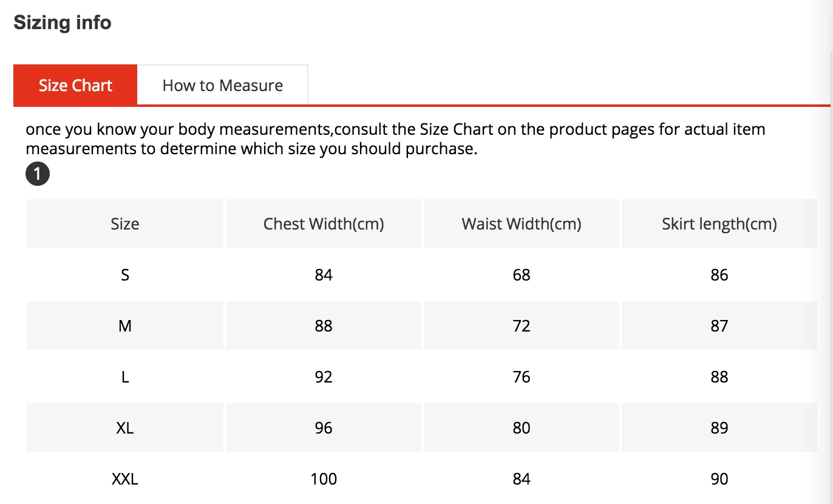Click waist width value 72

[x=522, y=325]
